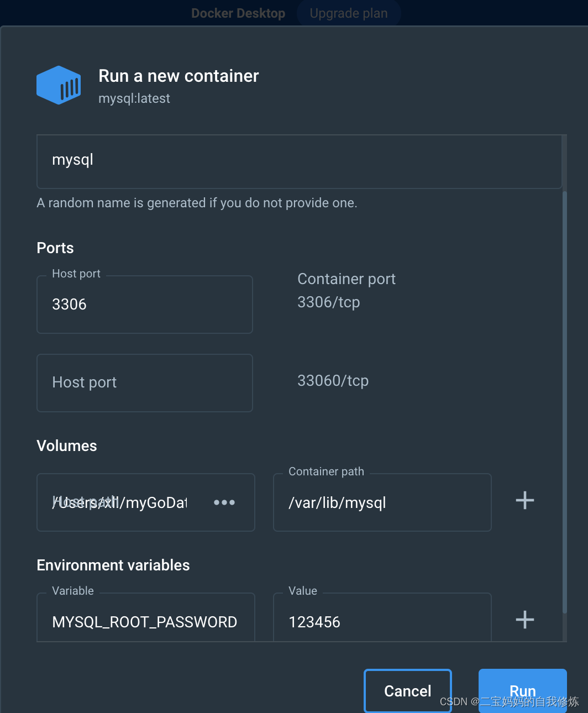Image resolution: width=588 pixels, height=713 pixels.
Task: Click the Docker container image icon
Action: coord(59,85)
